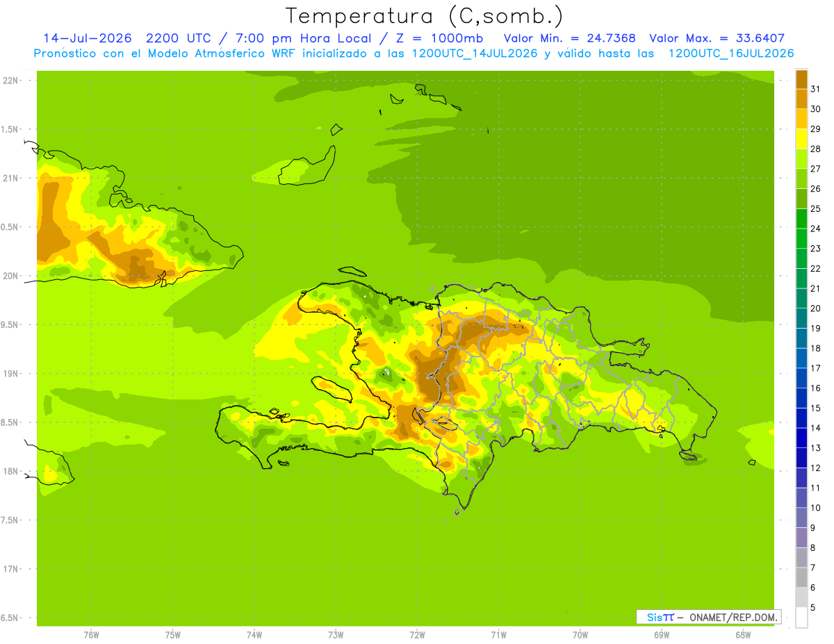Click Gonâve Island in the Haitian gulf
This screenshot has width=834, height=644.
[332, 388]
